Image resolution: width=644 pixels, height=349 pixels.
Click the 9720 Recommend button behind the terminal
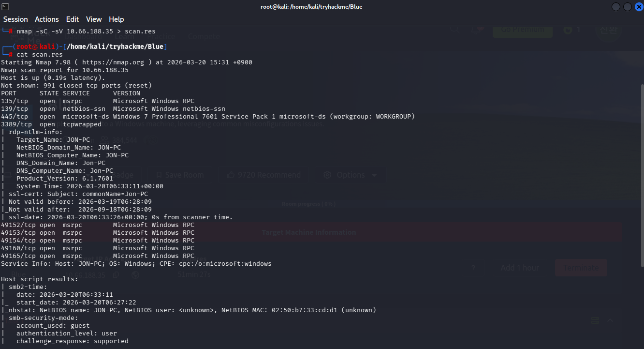pyautogui.click(x=263, y=175)
